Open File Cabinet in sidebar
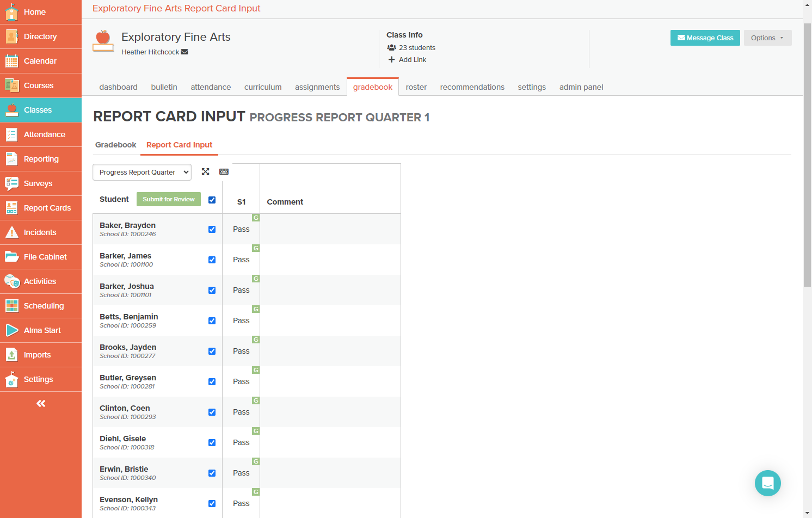This screenshot has height=518, width=812. [x=41, y=257]
